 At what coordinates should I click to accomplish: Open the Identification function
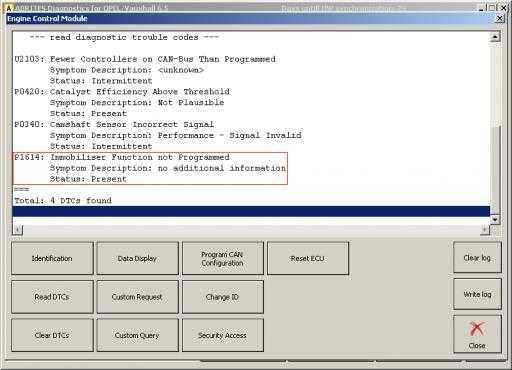52,258
